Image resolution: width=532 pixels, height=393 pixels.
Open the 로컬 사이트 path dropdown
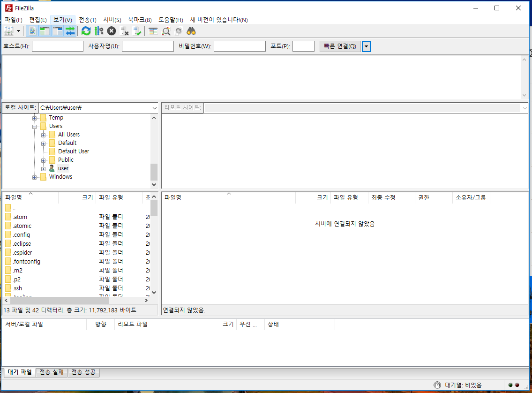[x=154, y=108]
